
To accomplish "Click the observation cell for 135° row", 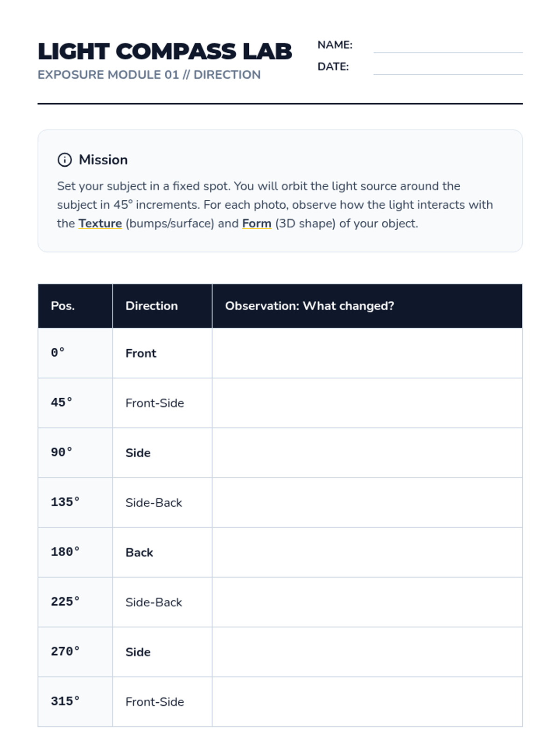I will pyautogui.click(x=367, y=502).
